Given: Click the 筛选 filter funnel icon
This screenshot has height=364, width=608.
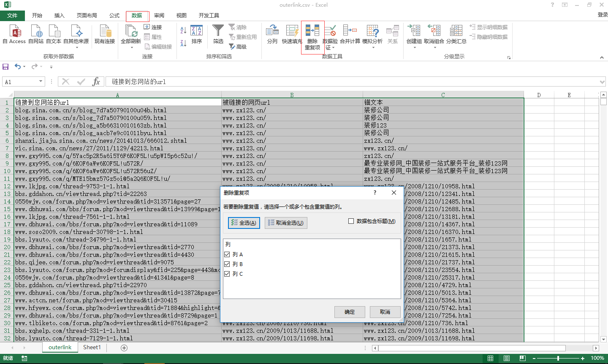Looking at the screenshot, I should (218, 31).
